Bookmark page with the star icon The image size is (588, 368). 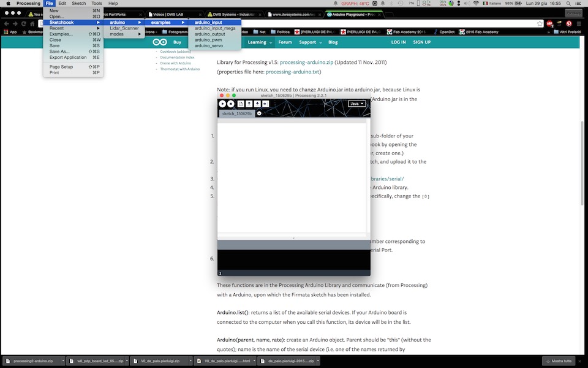(540, 23)
